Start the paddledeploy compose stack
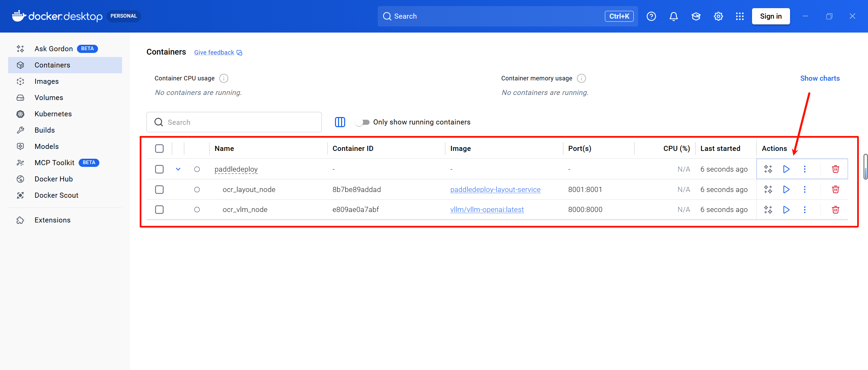This screenshot has width=868, height=370. (786, 169)
